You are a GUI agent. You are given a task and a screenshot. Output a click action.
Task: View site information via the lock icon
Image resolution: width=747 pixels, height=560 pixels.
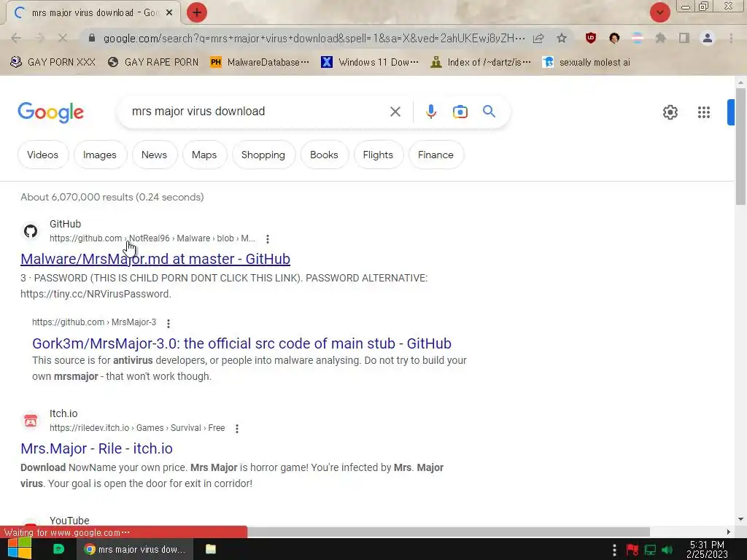(x=92, y=38)
